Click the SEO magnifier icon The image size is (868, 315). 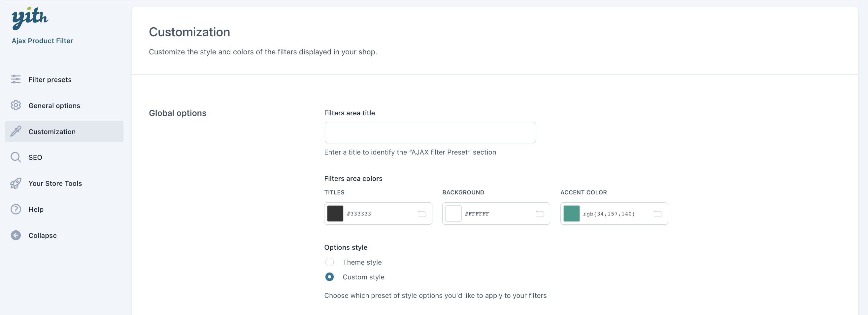[16, 157]
